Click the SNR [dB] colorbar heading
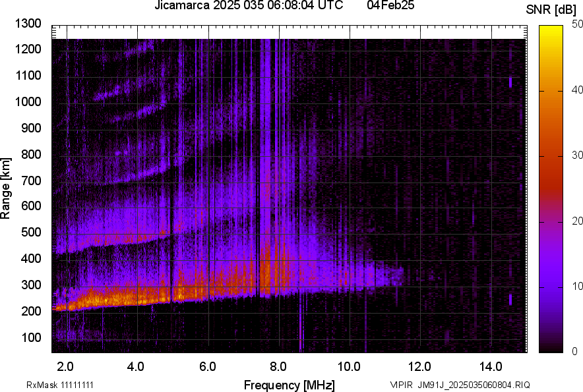583x392 pixels. pos(553,10)
